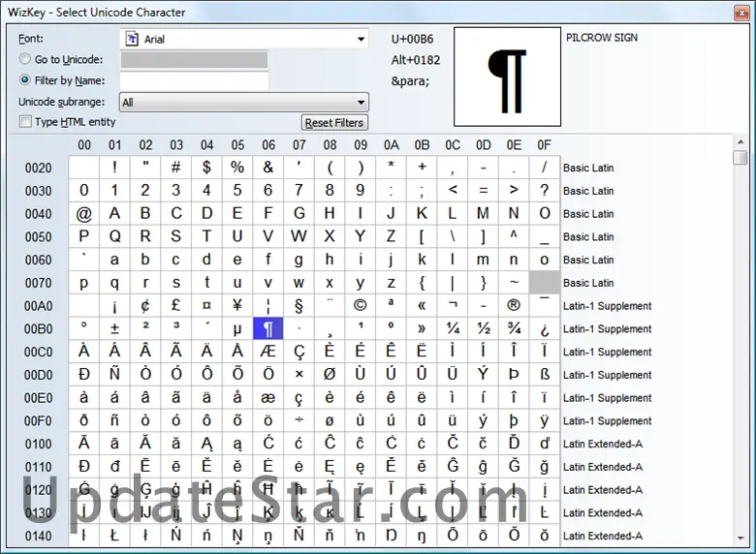This screenshot has height=554, width=756.
Task: Click the row header 00A0
Action: click(38, 306)
